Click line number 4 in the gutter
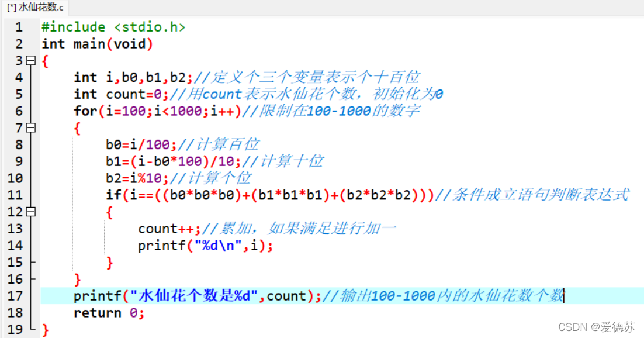This screenshot has height=338, width=644. coord(19,77)
